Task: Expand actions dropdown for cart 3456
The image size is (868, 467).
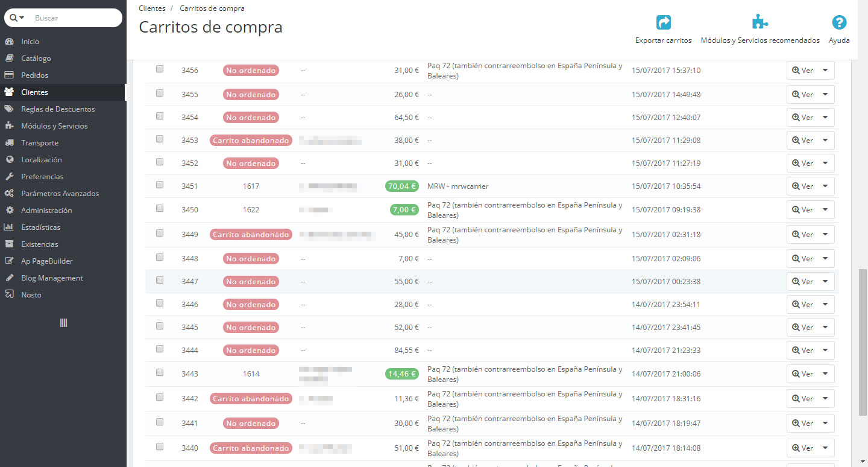Action: coord(825,71)
